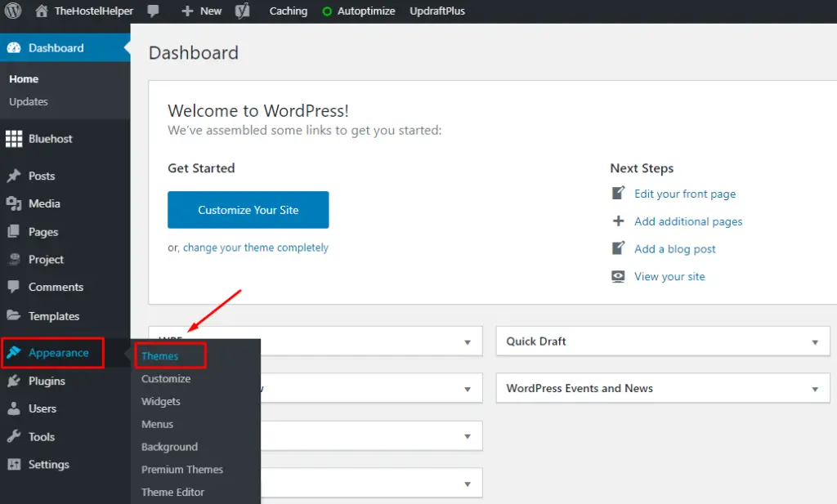
Task: Open Theme Editor in the Appearance submenu
Action: (173, 493)
